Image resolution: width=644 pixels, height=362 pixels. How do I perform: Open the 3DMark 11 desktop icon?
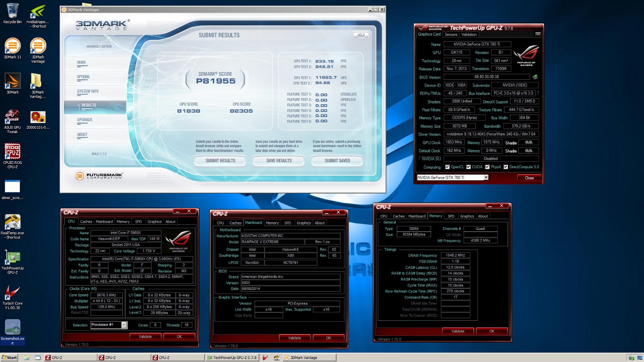(x=12, y=48)
